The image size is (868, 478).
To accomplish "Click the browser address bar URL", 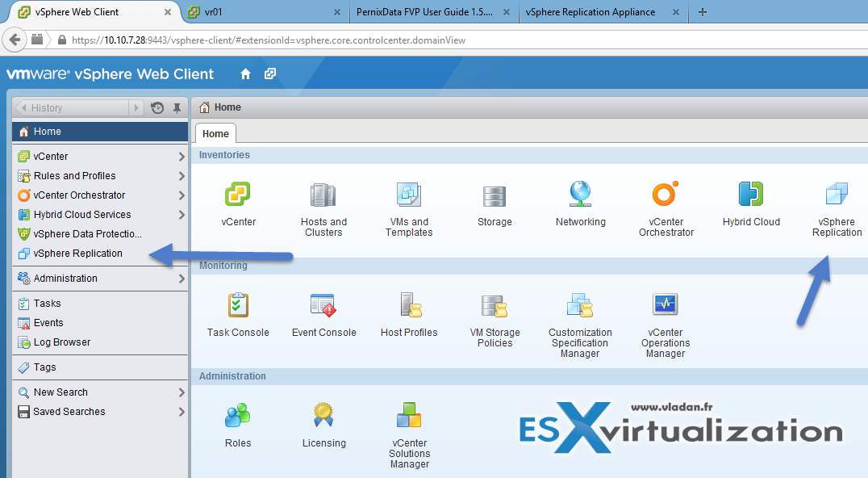I will pyautogui.click(x=269, y=40).
